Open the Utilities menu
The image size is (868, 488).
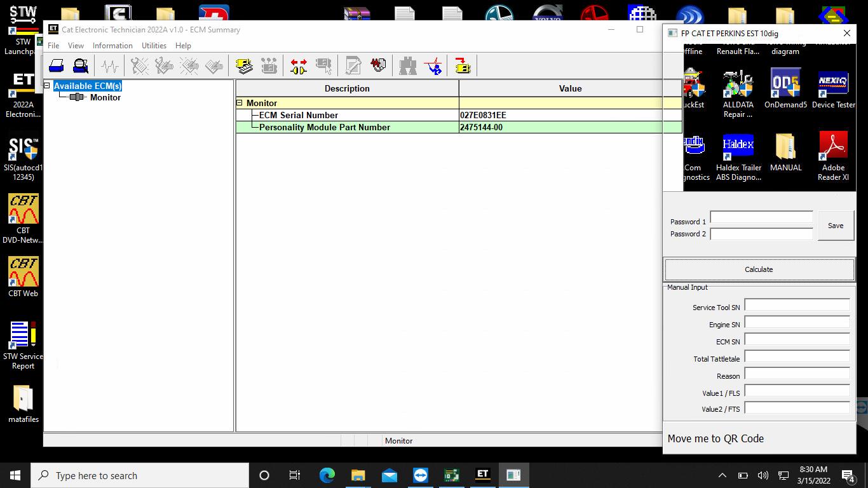coord(154,46)
